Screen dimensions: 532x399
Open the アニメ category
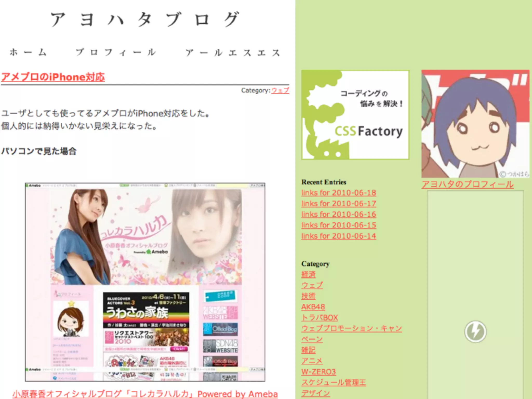(312, 361)
